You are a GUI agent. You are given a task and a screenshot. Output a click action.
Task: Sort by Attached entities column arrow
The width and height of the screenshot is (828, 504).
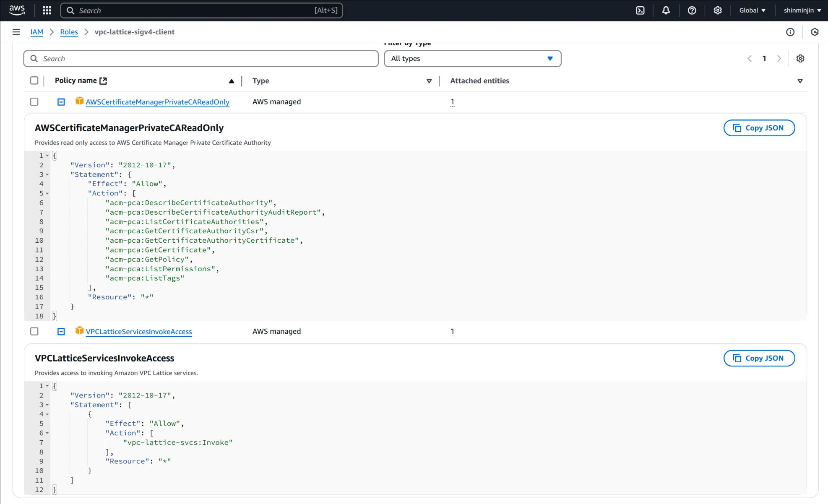pyautogui.click(x=800, y=81)
